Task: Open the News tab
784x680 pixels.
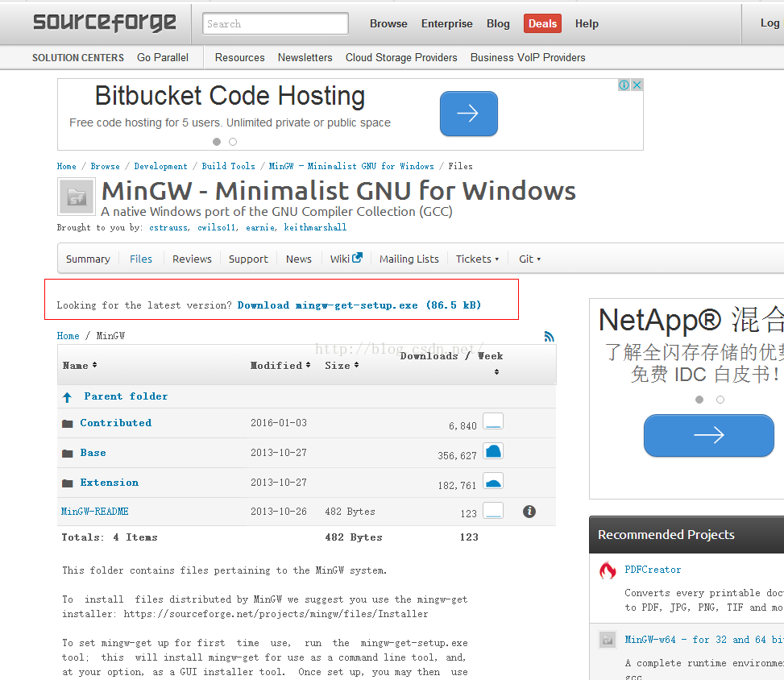Action: tap(299, 259)
